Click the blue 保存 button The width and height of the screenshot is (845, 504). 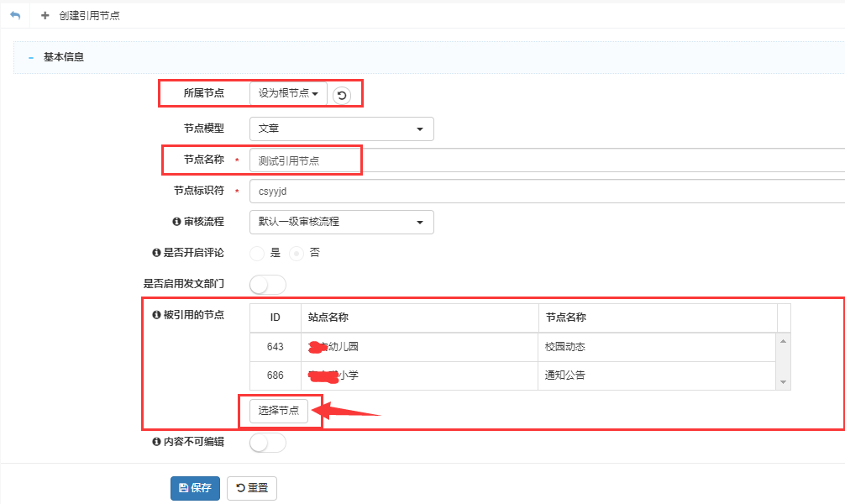click(195, 488)
